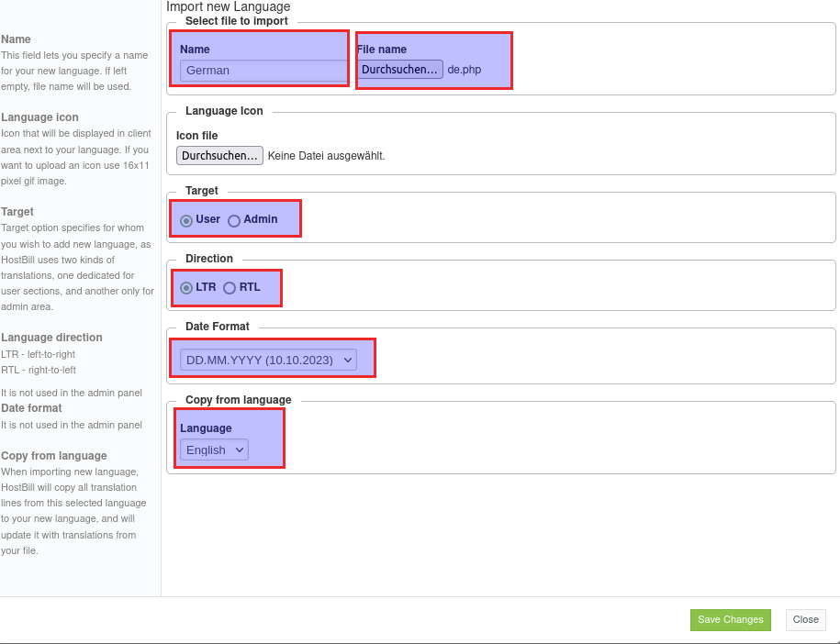
Task: Select the Admin target radio button
Action: point(234,220)
